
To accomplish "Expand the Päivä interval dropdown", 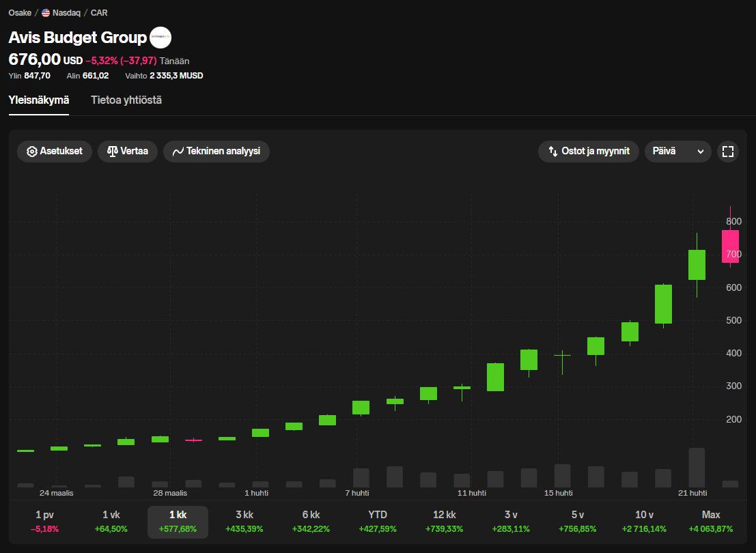I will coord(678,152).
